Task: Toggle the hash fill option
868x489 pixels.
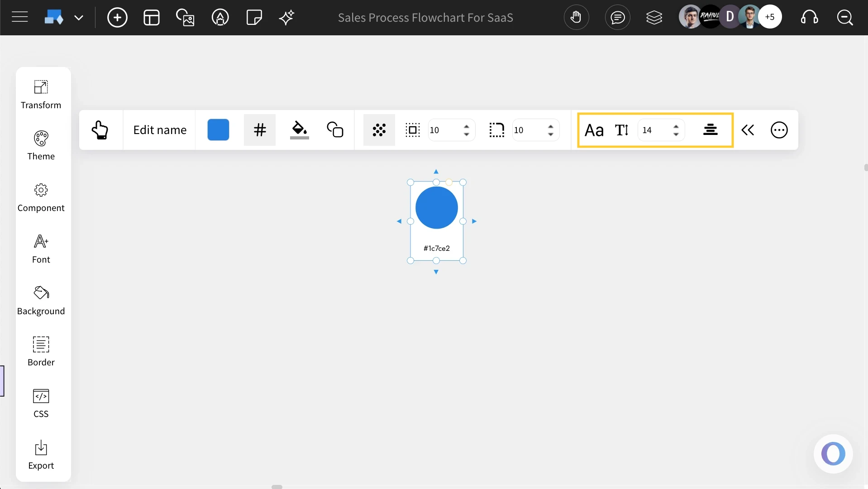Action: click(x=259, y=130)
